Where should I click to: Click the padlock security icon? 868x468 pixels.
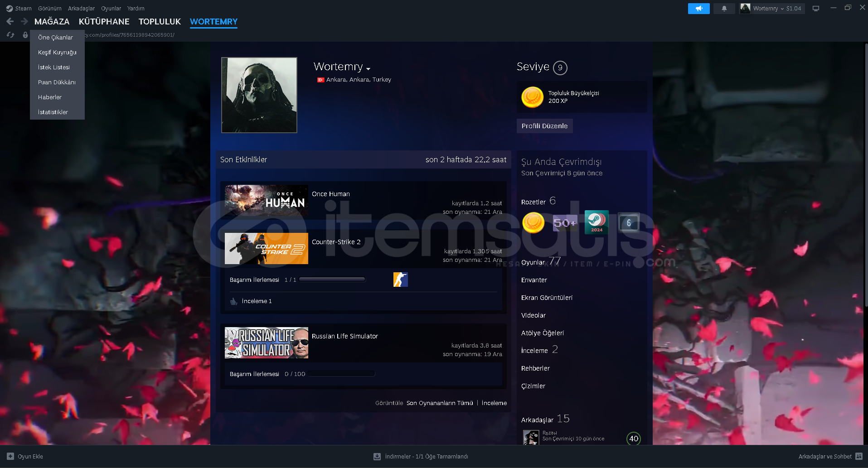[25, 35]
